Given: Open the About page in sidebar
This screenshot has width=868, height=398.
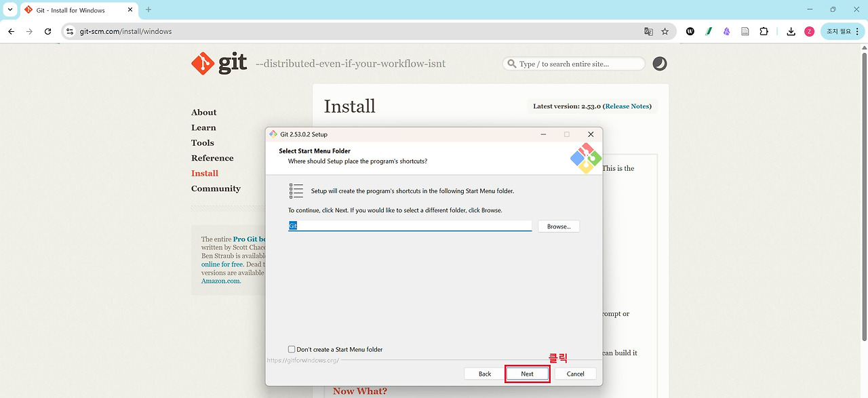Looking at the screenshot, I should click(x=203, y=113).
